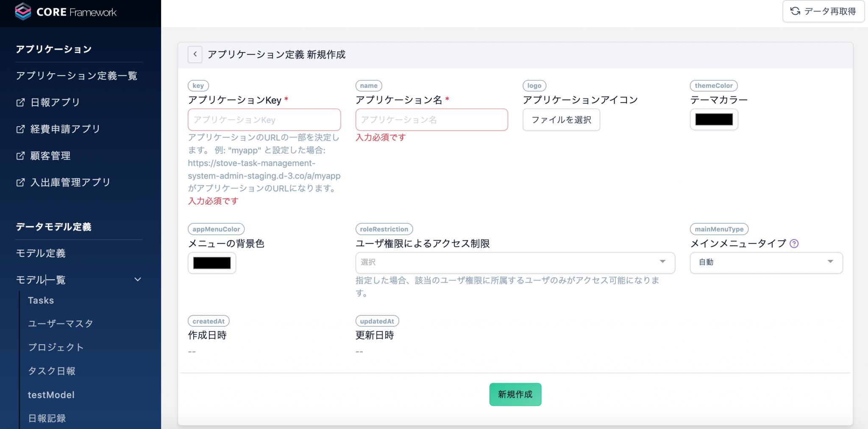
Task: Click the back arrow on the form header
Action: click(195, 54)
